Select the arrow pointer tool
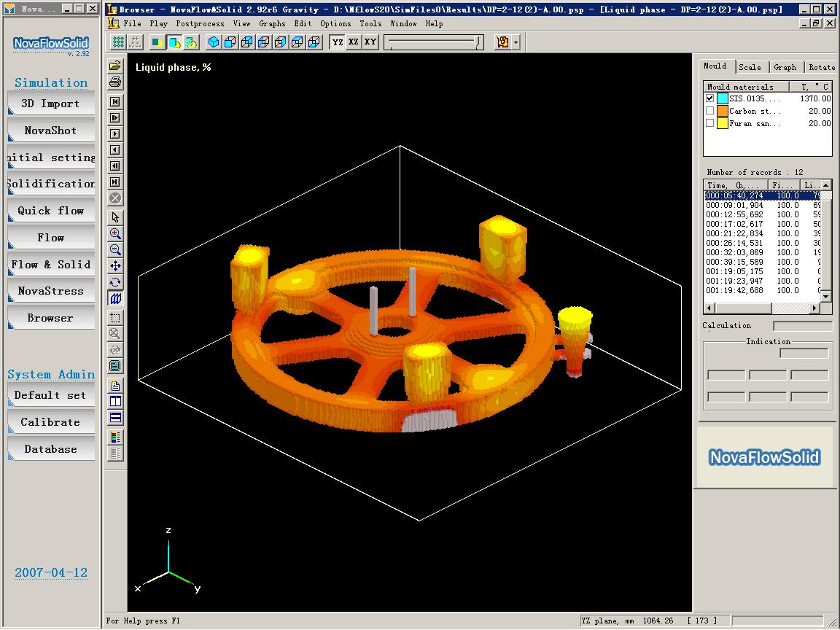 pyautogui.click(x=115, y=217)
